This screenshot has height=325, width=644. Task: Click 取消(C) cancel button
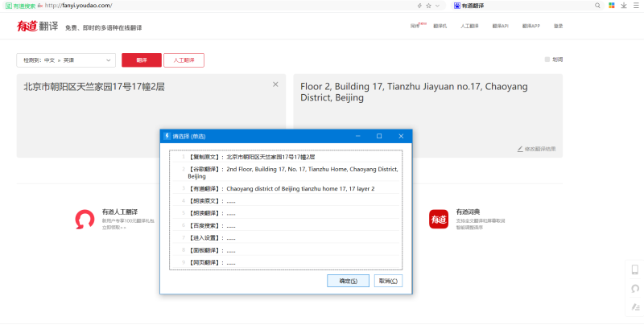coord(388,281)
